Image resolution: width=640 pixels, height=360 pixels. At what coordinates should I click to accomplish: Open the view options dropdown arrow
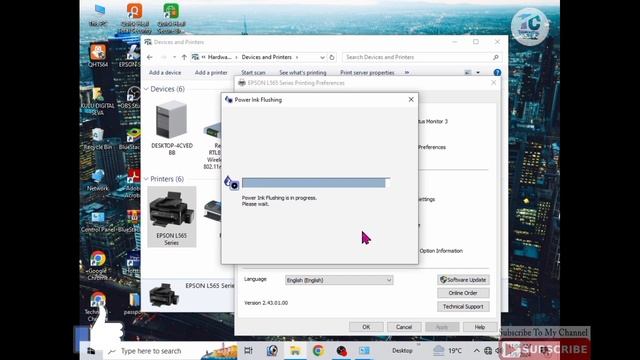coord(478,73)
